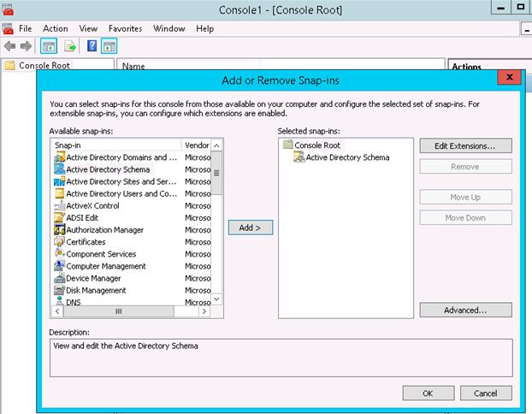
Task: Click the Help icon in the toolbar
Action: 92,46
